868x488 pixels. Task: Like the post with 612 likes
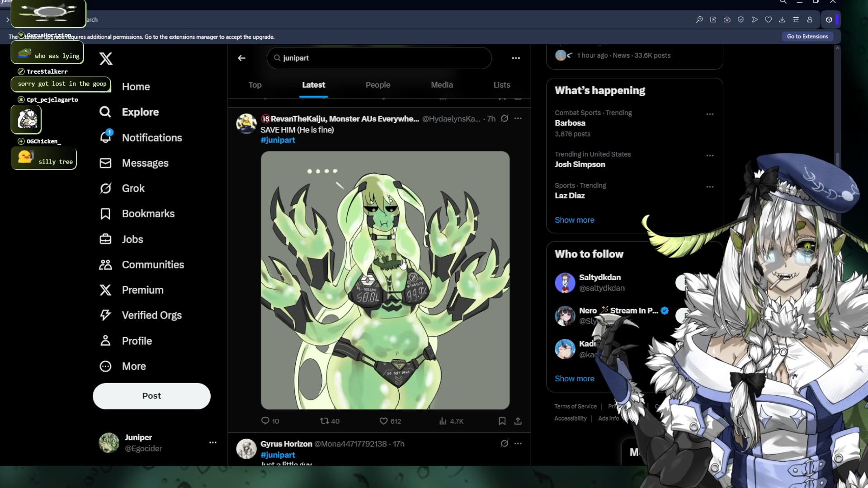pos(383,421)
